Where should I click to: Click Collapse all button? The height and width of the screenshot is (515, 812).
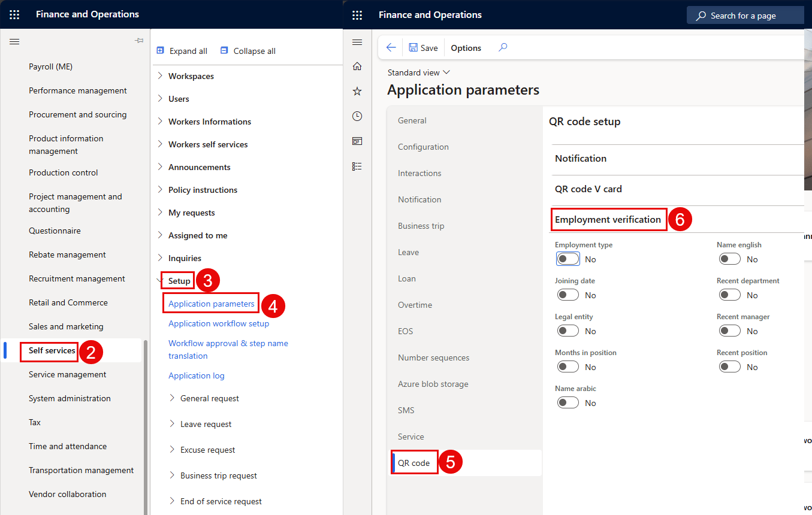pyautogui.click(x=248, y=51)
